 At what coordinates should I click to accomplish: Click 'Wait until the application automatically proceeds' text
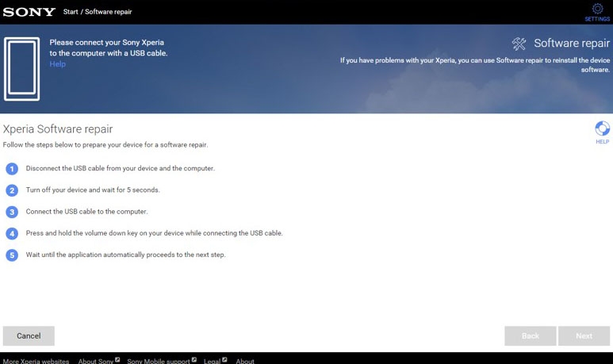pos(125,255)
